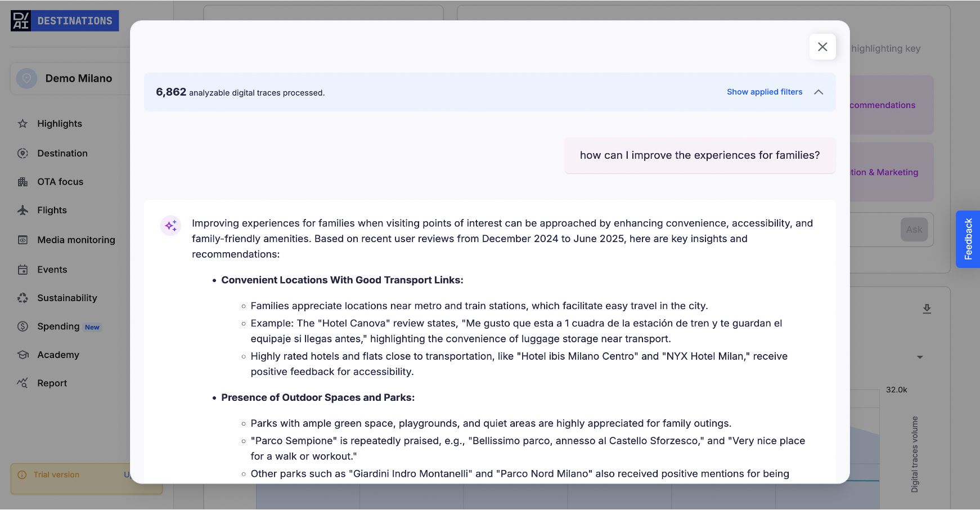The image size is (980, 510).
Task: Open the Highlights star icon
Action: click(x=23, y=123)
